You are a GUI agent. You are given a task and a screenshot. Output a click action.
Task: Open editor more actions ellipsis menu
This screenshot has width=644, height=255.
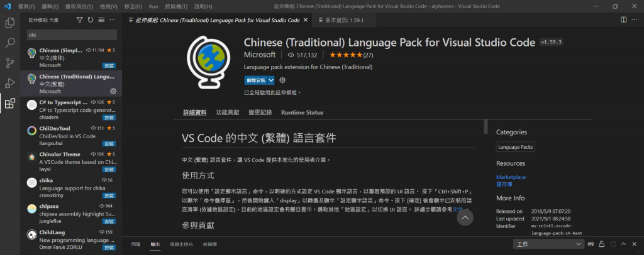click(635, 19)
